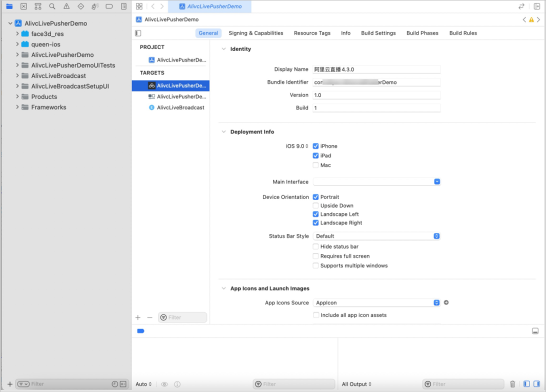Open the Breakpoint navigator icon
The image size is (546, 392).
pos(109,6)
